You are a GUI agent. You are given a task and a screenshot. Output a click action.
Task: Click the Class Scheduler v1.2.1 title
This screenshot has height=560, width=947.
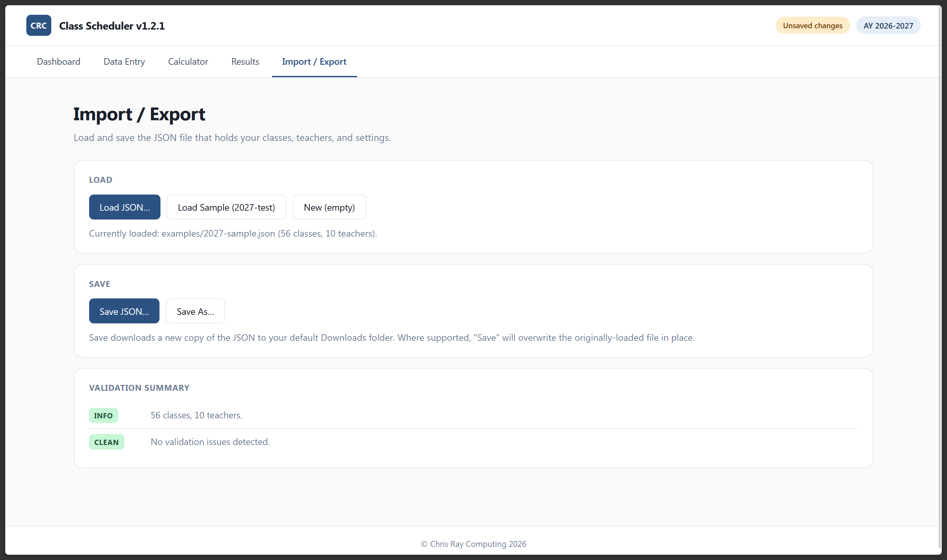[x=112, y=26]
